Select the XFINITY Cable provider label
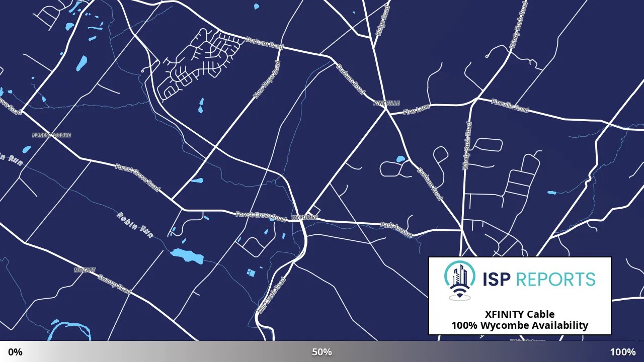 pyautogui.click(x=520, y=314)
